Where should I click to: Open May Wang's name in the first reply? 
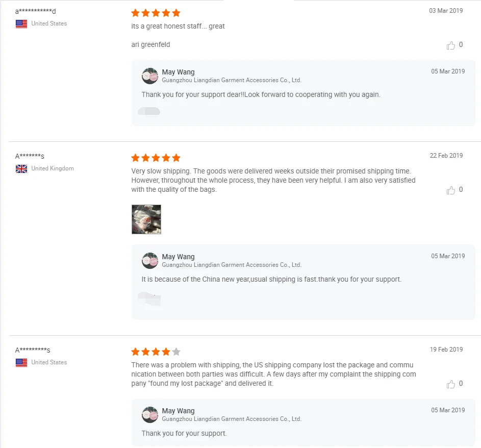point(178,72)
